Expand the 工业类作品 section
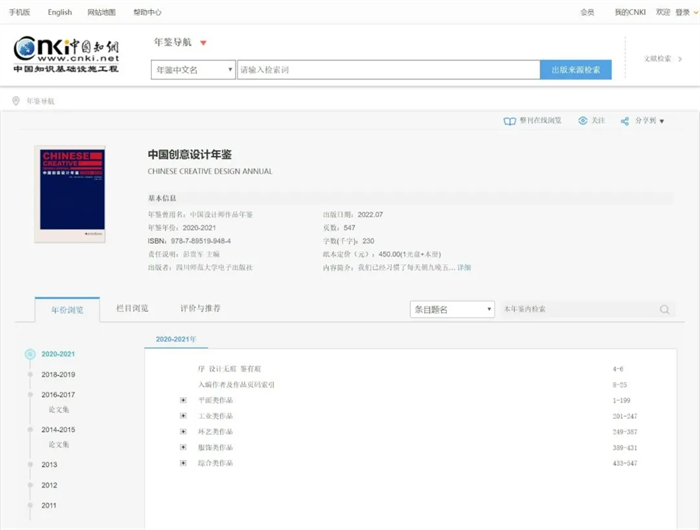 point(183,416)
